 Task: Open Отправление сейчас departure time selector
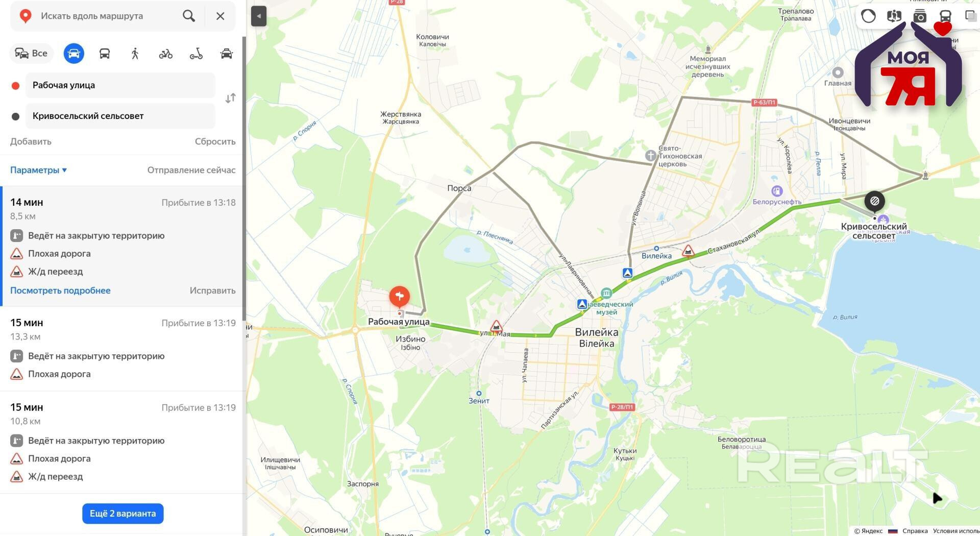tap(191, 170)
